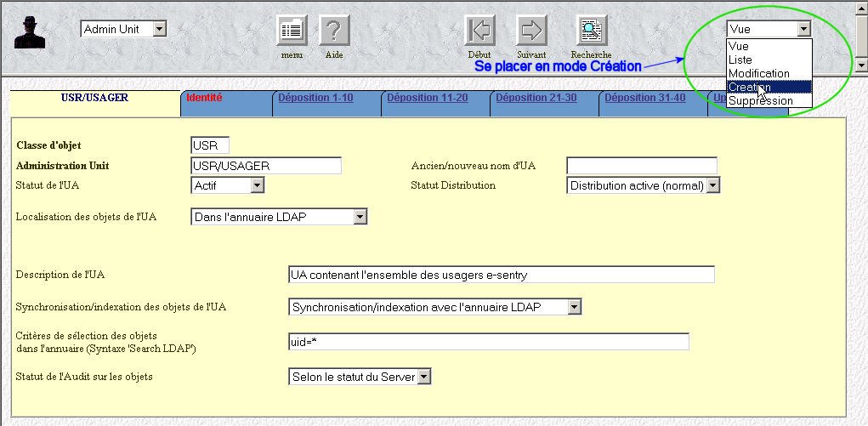Viewport: 868px width, 426px height.
Task: Open the Déposition 1-10 tab
Action: click(x=326, y=103)
